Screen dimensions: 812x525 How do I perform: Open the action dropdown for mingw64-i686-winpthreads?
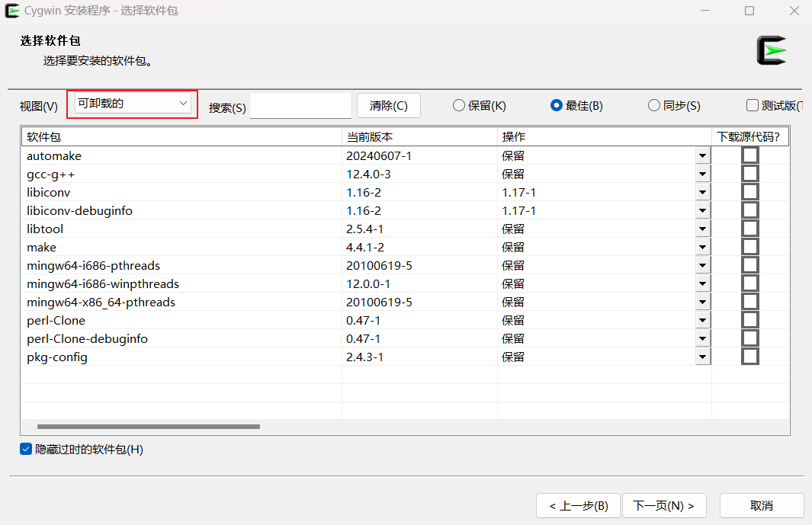point(703,283)
